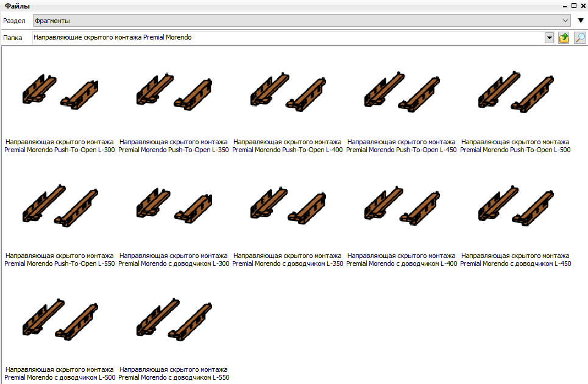This screenshot has height=384, width=588.
Task: Click the label text 'Premial Morendo Push-To-Open L-500'
Action: click(515, 150)
